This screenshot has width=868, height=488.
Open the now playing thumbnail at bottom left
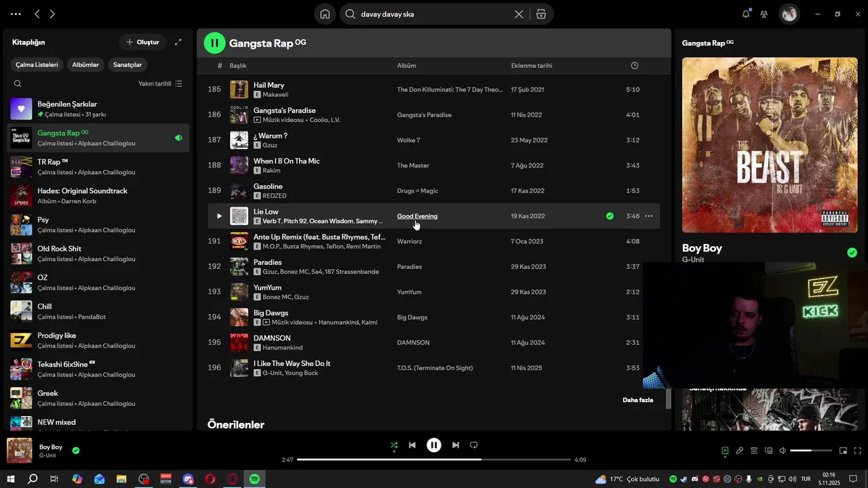tap(20, 451)
